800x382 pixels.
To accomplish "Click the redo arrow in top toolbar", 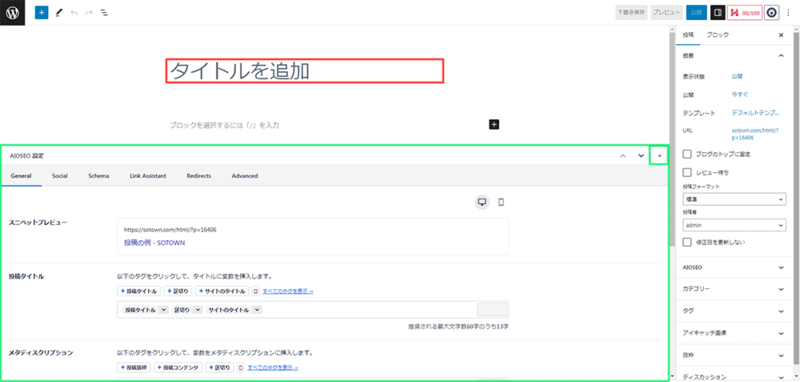I will 89,13.
